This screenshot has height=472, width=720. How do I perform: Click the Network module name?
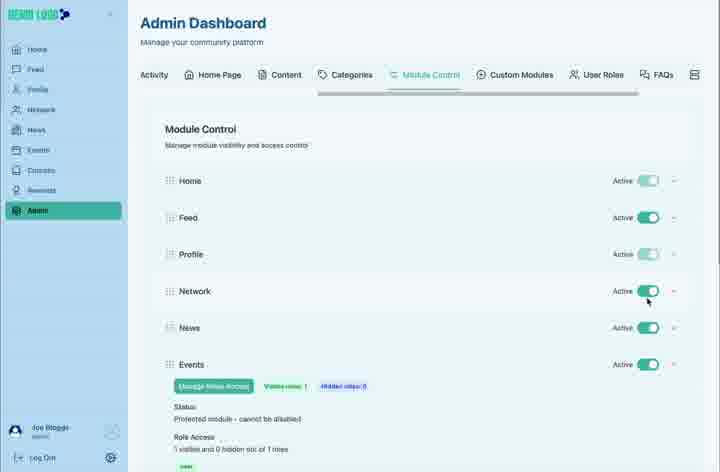[195, 291]
